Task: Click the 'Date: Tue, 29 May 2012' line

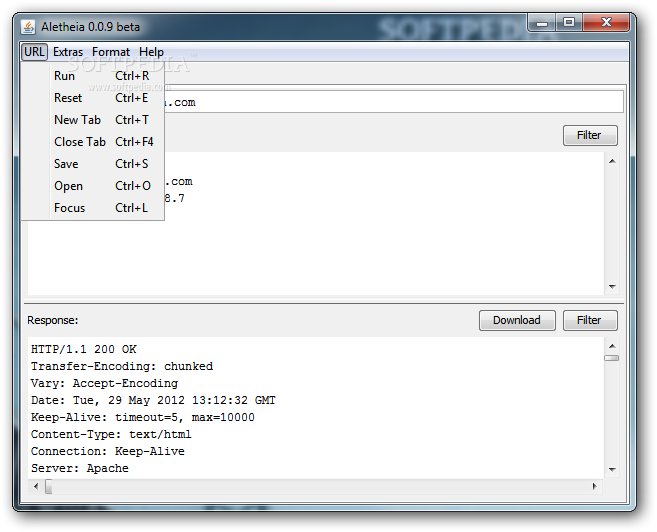Action: coord(153,400)
